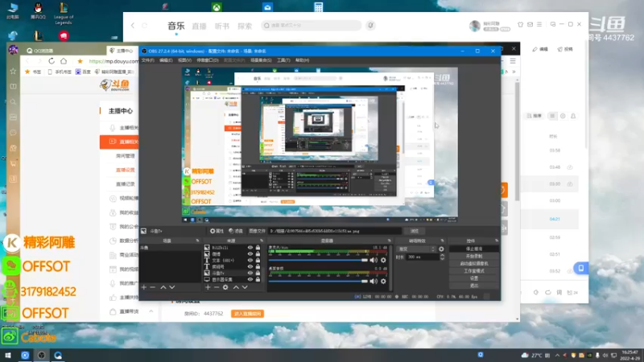Image resolution: width=644 pixels, height=362 pixels.
Task: Pop out the 转场特效 dock panel
Action: 442,241
